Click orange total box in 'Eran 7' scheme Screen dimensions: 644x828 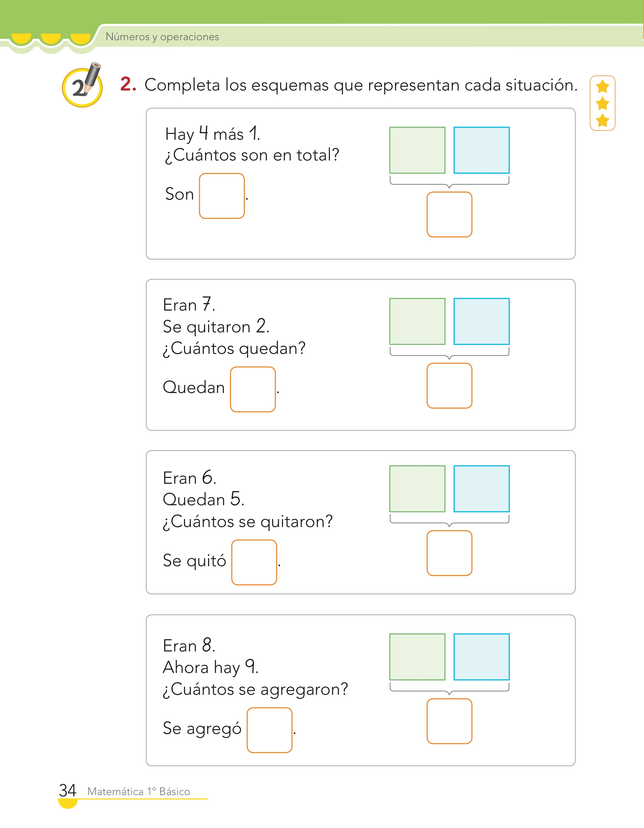point(449,385)
